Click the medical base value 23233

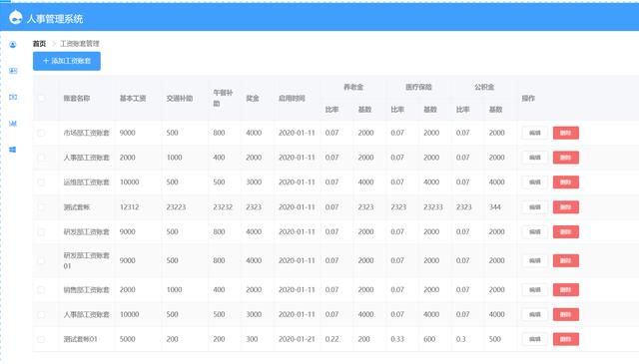click(x=433, y=207)
